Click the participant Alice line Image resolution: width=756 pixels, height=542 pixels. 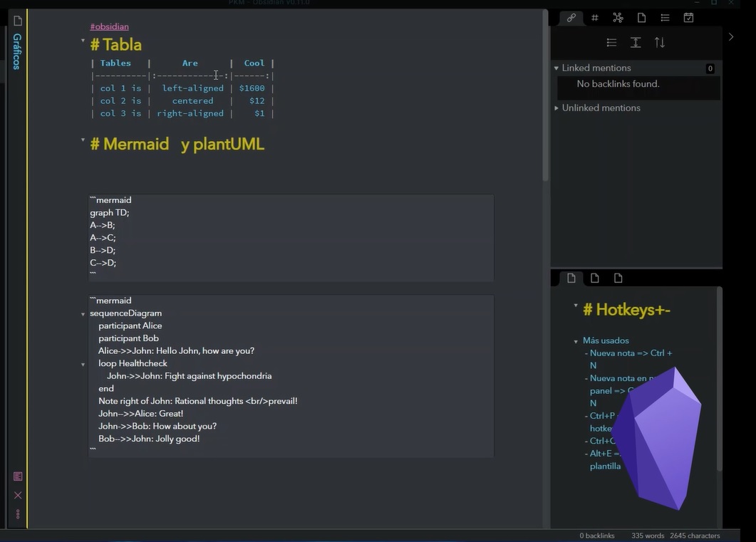pos(130,325)
